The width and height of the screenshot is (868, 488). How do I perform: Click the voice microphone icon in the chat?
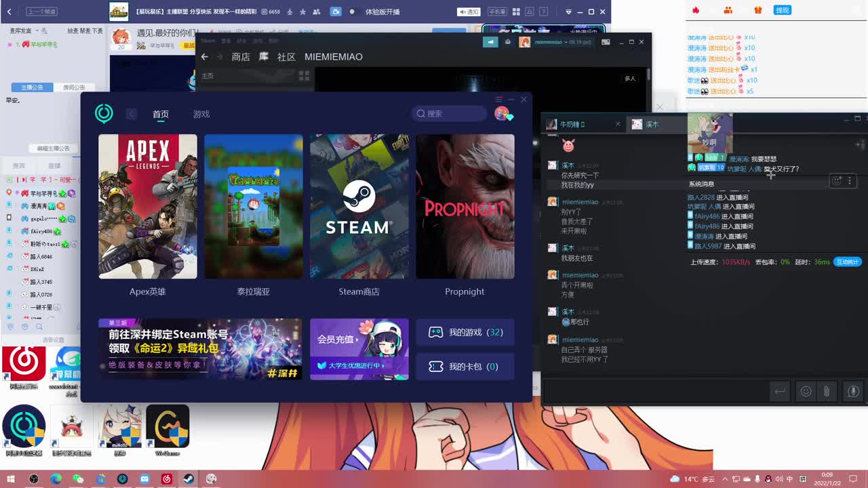coord(853,391)
